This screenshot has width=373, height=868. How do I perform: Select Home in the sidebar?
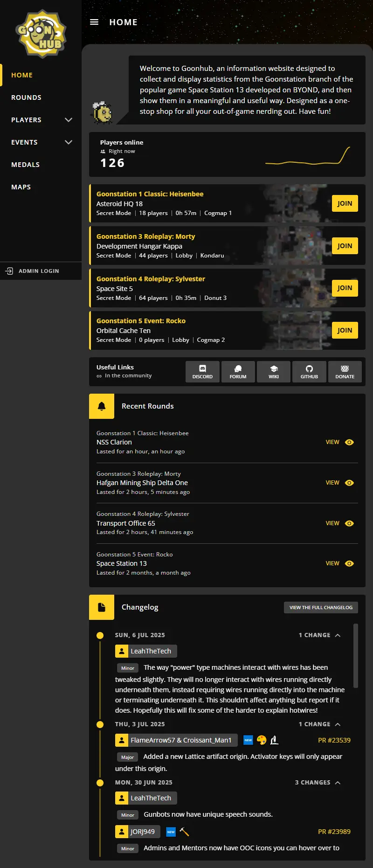[x=41, y=75]
